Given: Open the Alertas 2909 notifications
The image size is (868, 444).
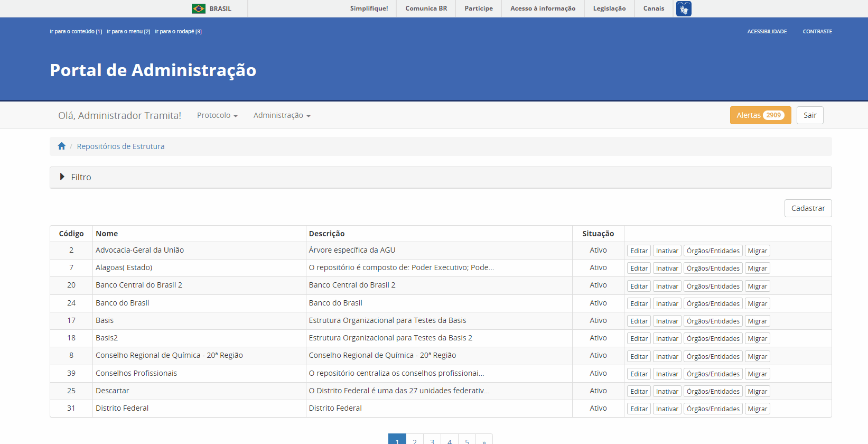Looking at the screenshot, I should [x=760, y=115].
